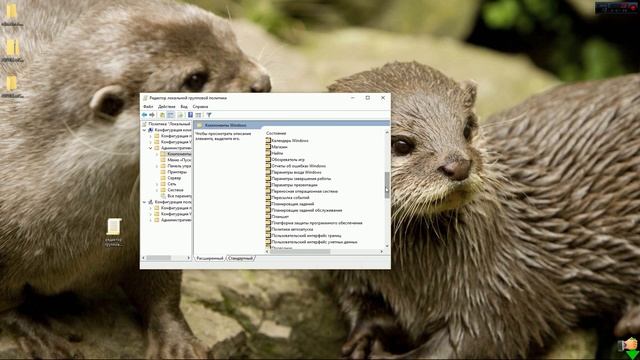Expand Административные шаблоны under user configuration
Screen dimensions: 640x360
pyautogui.click(x=151, y=220)
